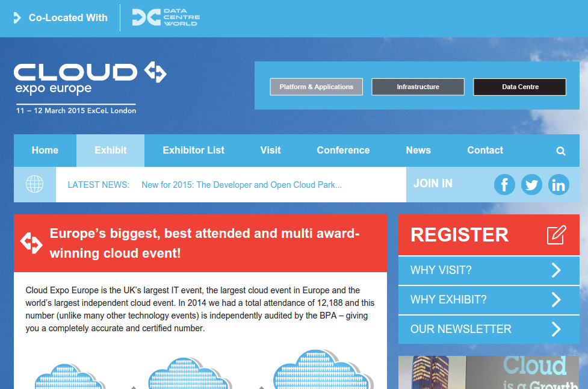Expand the Why Visit chevron arrow
Screen dimensions: 588x389
pyautogui.click(x=556, y=270)
